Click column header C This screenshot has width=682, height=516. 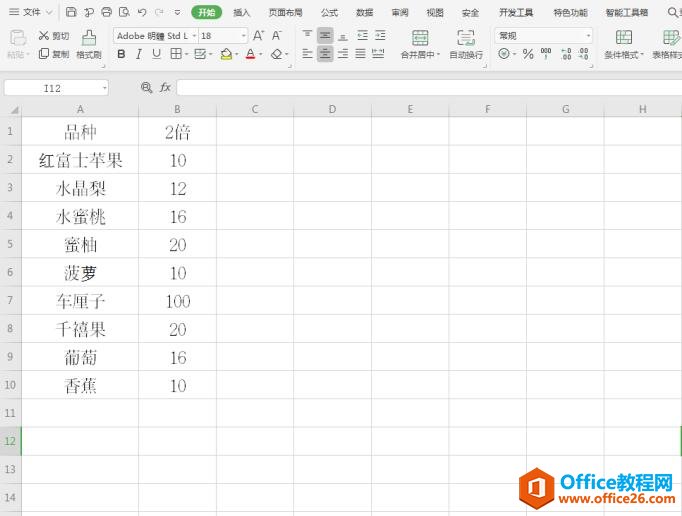[255, 109]
